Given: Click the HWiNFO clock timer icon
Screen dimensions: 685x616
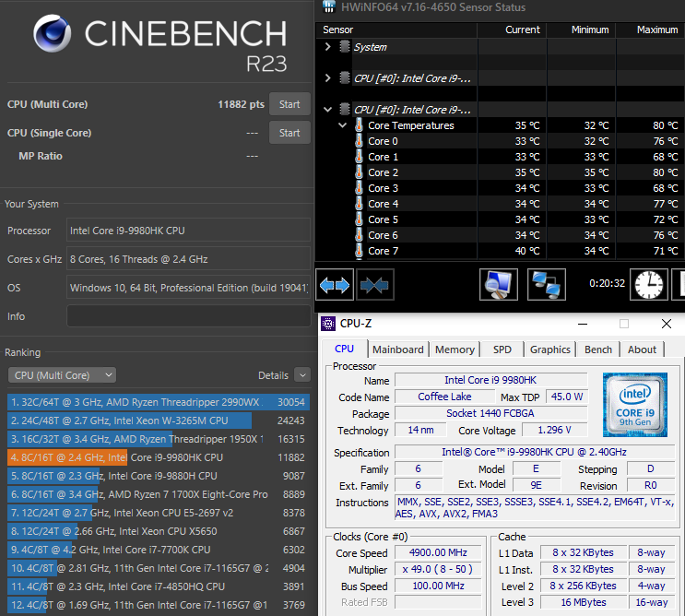Looking at the screenshot, I should (x=649, y=285).
